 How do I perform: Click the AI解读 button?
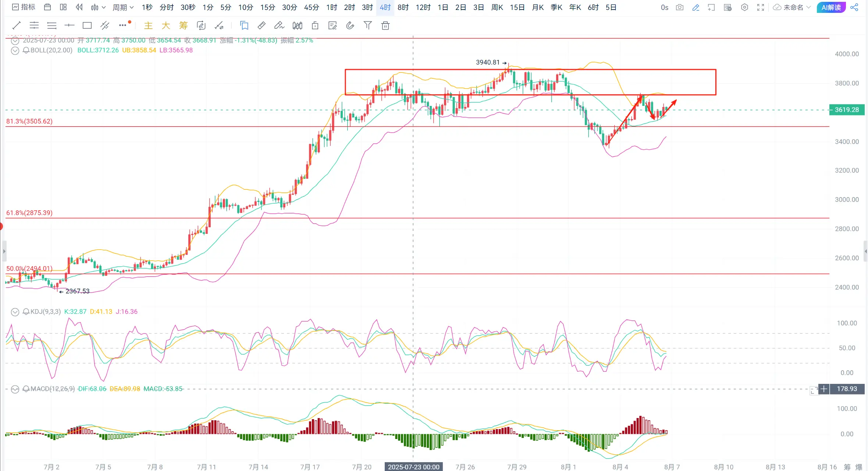click(x=831, y=7)
